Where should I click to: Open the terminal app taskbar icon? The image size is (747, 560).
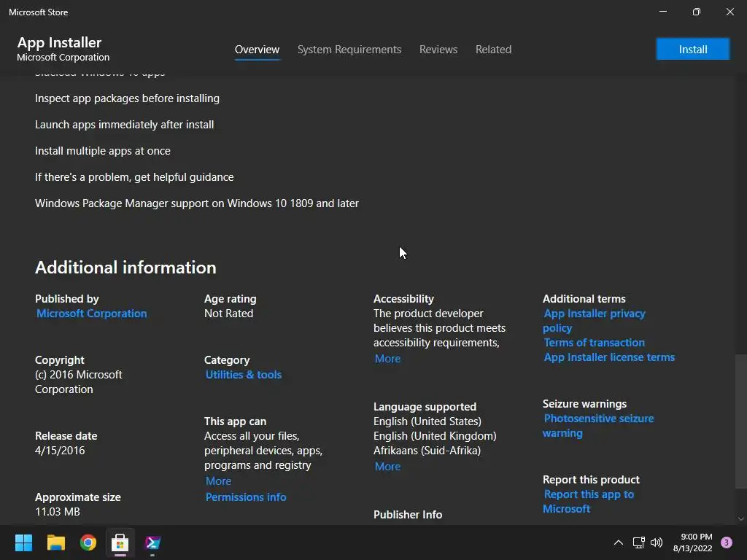click(152, 542)
